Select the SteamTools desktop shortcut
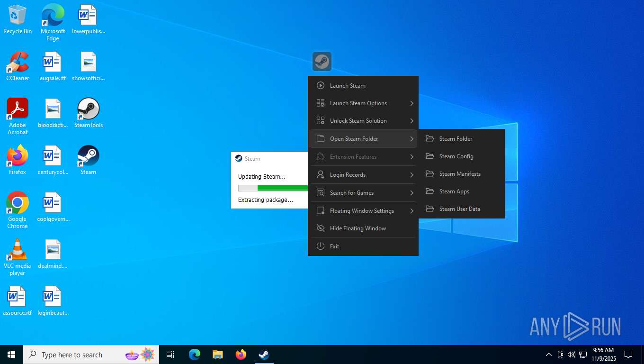This screenshot has width=644, height=364. click(89, 113)
